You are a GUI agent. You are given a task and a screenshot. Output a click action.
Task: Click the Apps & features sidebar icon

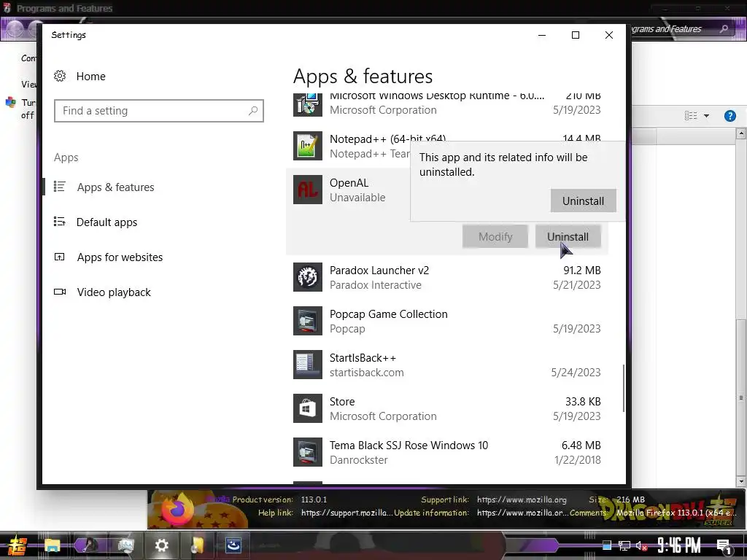(x=60, y=187)
